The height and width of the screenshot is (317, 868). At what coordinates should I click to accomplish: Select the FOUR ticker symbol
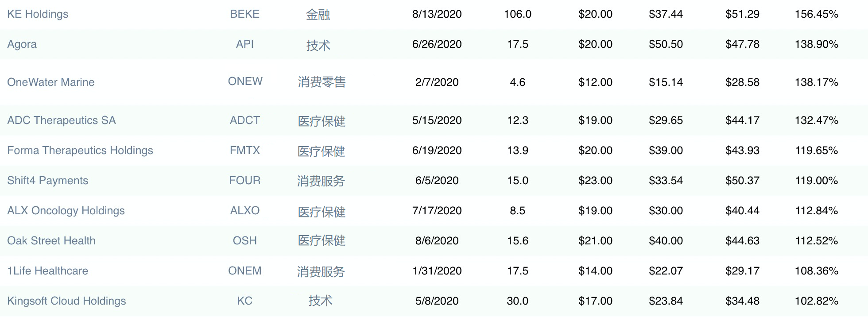(245, 181)
